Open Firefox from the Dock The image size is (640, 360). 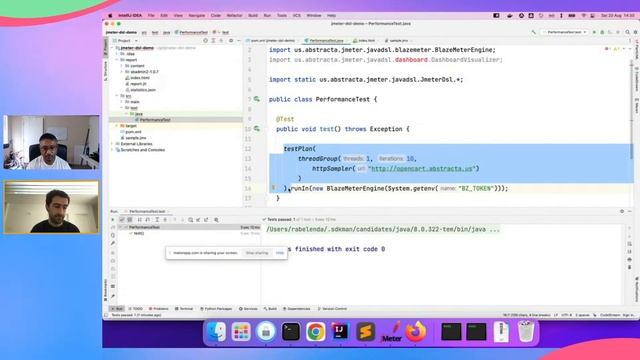[416, 331]
